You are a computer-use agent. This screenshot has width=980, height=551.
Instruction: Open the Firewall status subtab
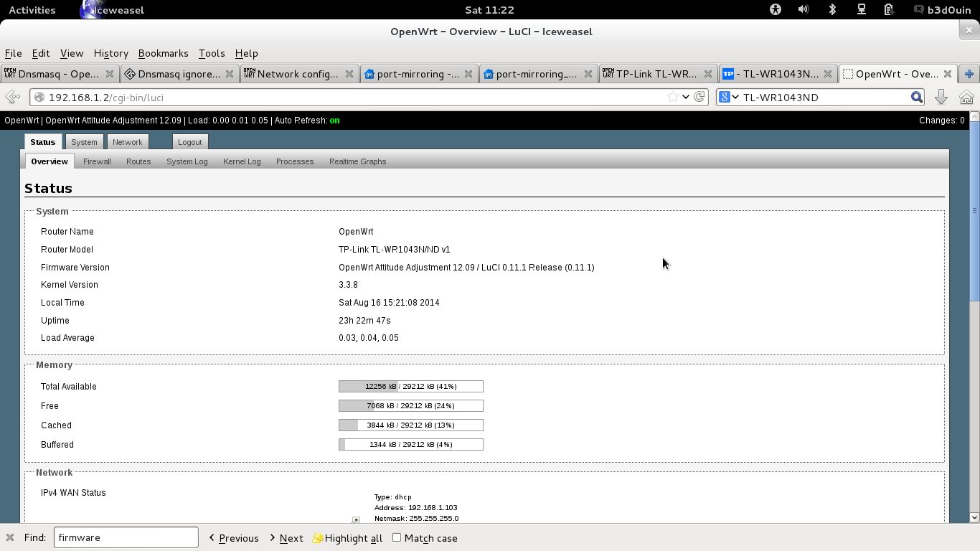click(97, 161)
